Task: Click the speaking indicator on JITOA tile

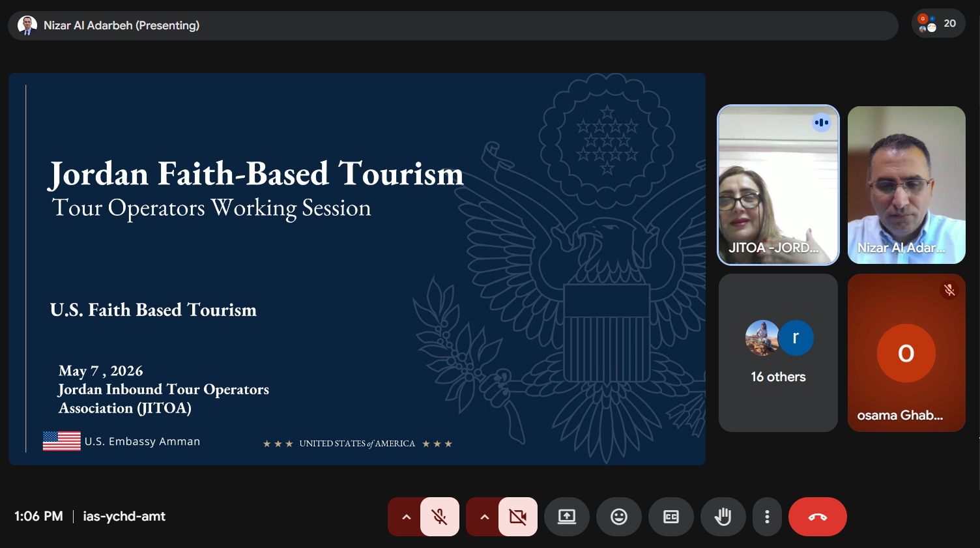Action: (x=821, y=123)
